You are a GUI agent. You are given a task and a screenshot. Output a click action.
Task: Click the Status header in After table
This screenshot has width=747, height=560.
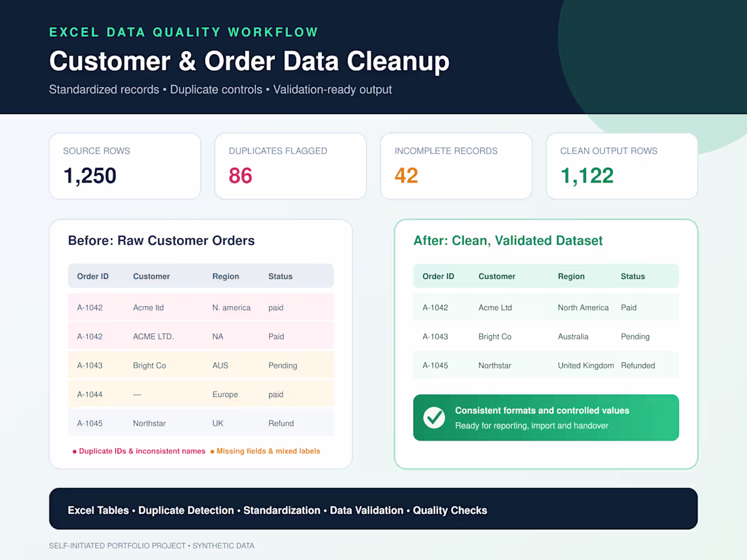pos(633,276)
